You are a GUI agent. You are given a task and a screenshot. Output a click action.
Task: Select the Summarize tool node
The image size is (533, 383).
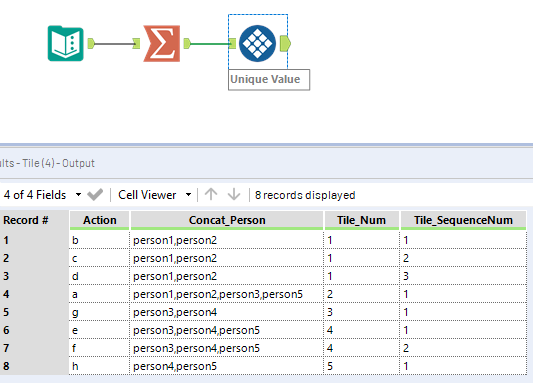coord(162,43)
